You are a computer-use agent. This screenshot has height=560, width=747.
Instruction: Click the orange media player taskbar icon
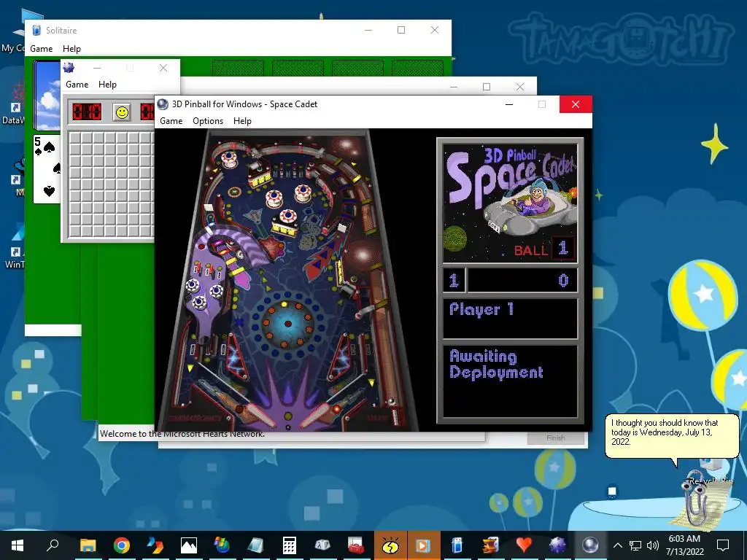point(423,545)
